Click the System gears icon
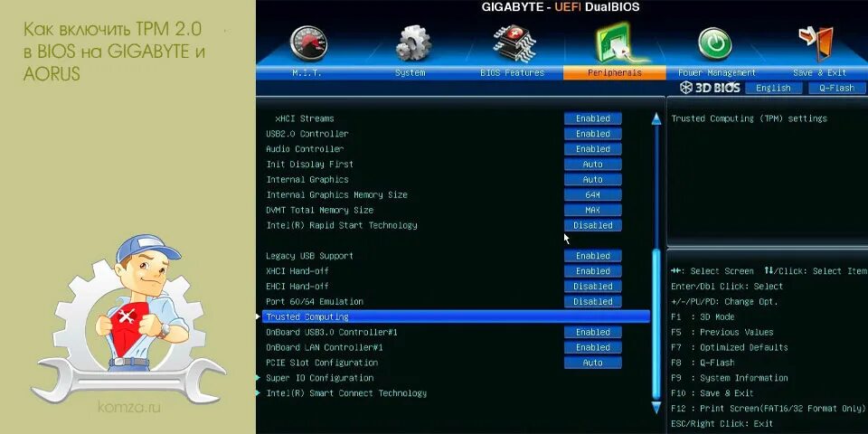 pos(413,43)
